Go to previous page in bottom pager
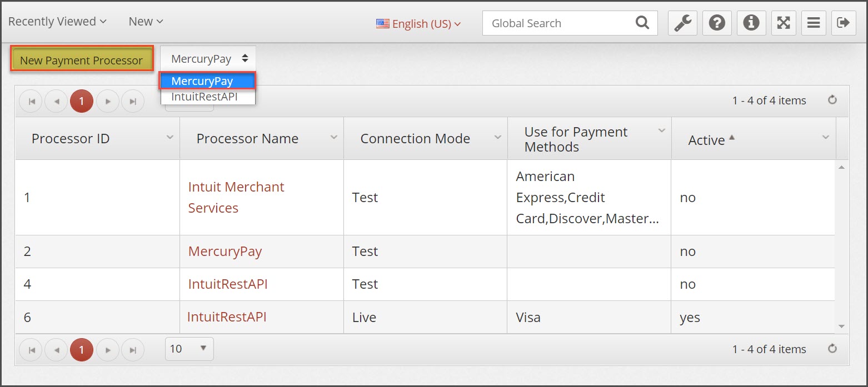This screenshot has width=868, height=387. coord(56,350)
